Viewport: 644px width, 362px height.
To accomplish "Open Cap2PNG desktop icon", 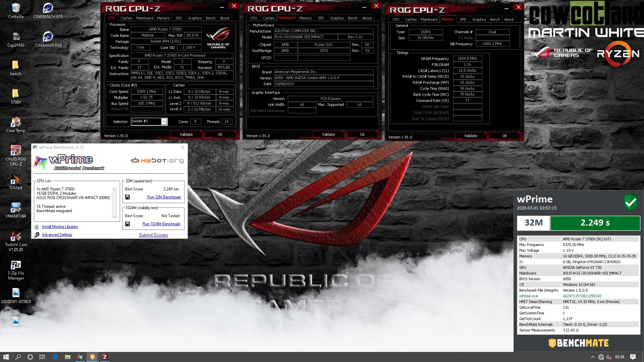I will (x=16, y=39).
